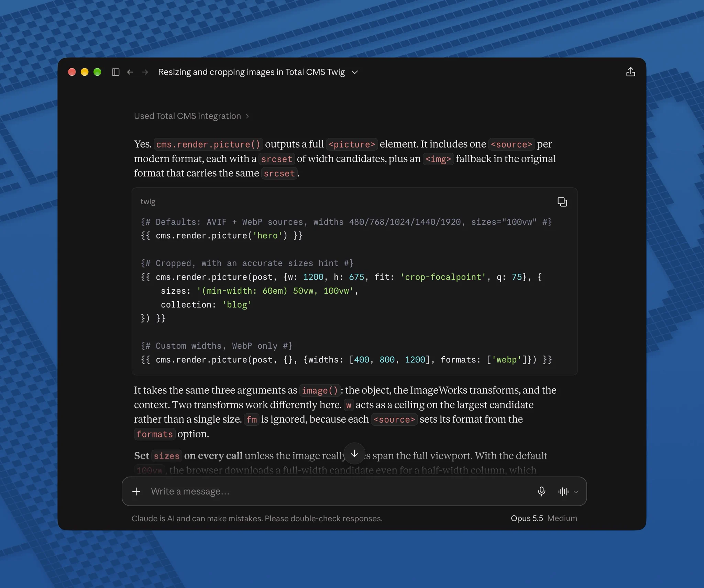Click the twig language label

148,202
